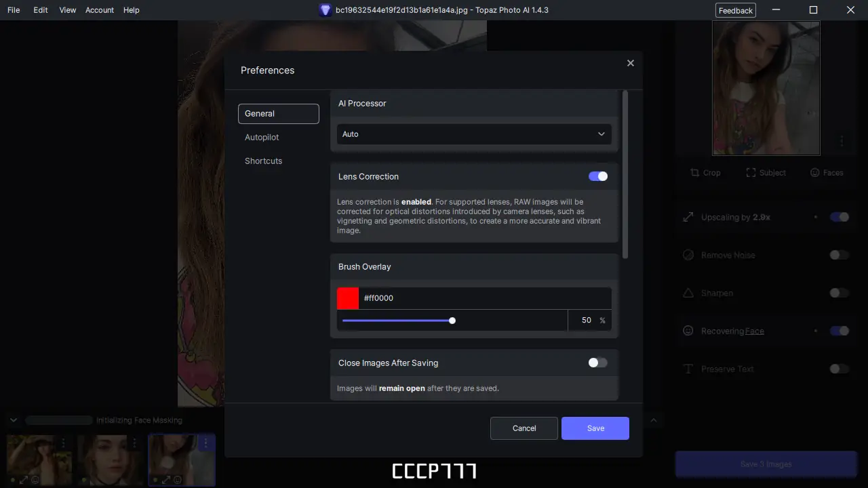Click the Upscaling by 2.9x label
The height and width of the screenshot is (488, 868).
click(x=736, y=218)
